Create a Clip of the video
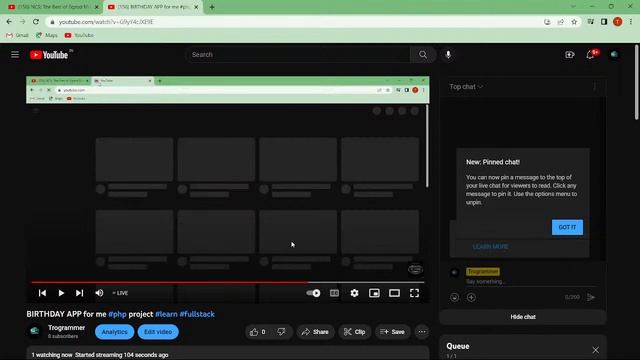 tap(355, 332)
